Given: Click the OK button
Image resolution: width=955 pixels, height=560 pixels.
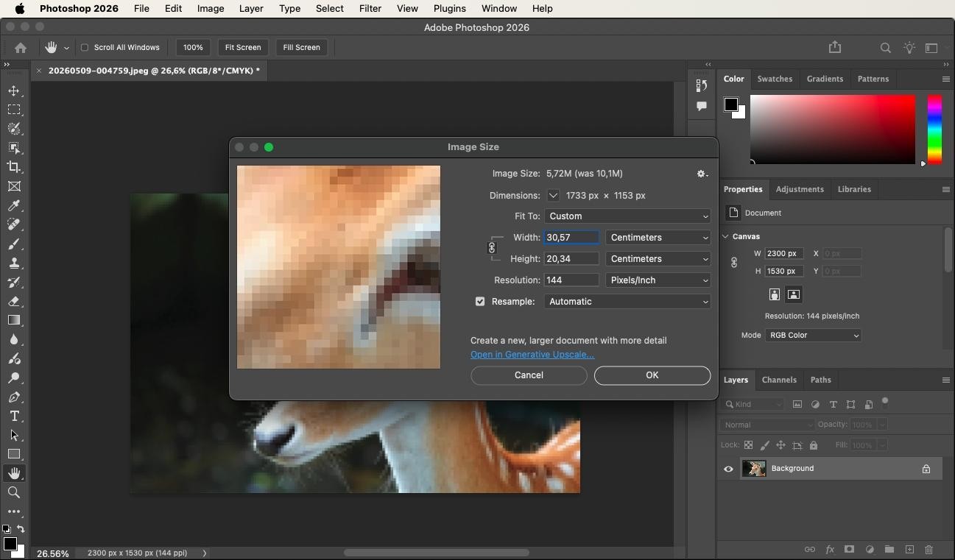Looking at the screenshot, I should [652, 375].
